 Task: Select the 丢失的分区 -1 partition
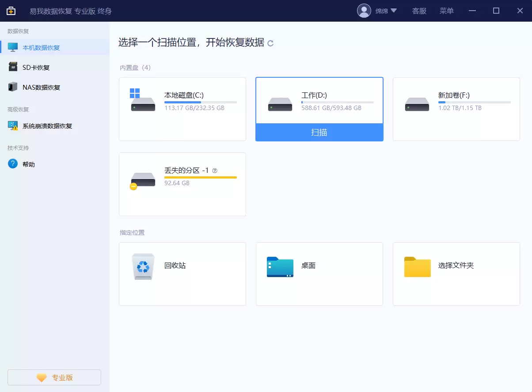click(182, 184)
